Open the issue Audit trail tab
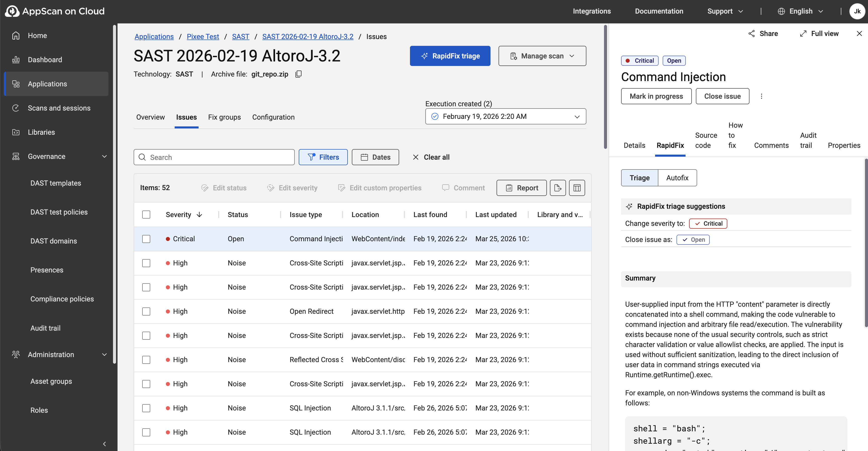The image size is (868, 451). pyautogui.click(x=808, y=140)
